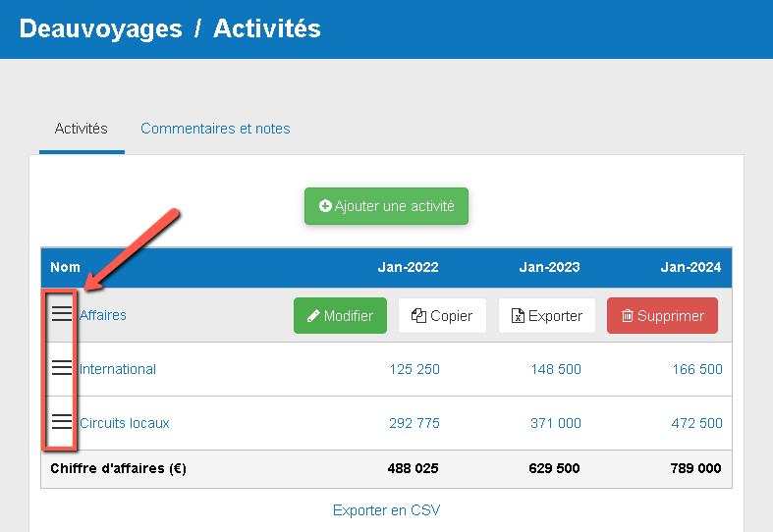The height and width of the screenshot is (532, 773).
Task: Switch to the Activités tab
Action: coord(82,129)
